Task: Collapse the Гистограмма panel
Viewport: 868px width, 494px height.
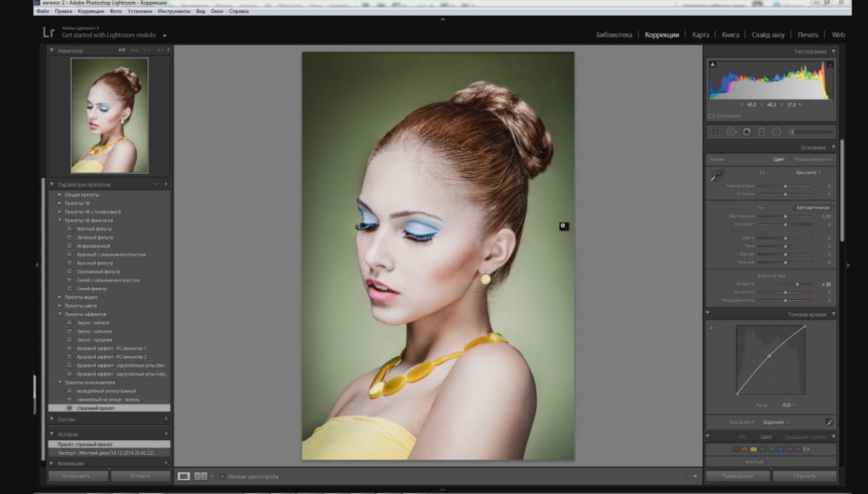Action: (x=833, y=51)
